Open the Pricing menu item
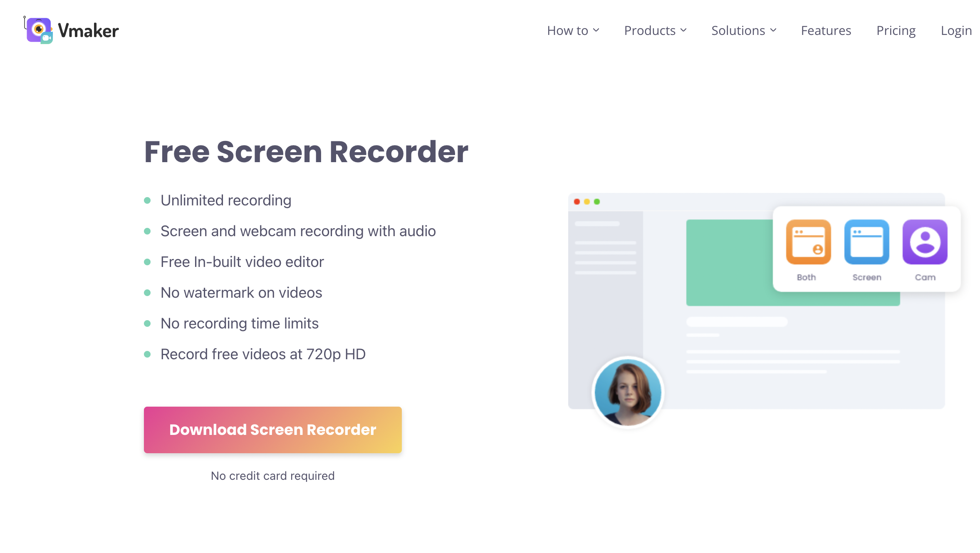Viewport: 980px width, 553px height. click(x=895, y=30)
